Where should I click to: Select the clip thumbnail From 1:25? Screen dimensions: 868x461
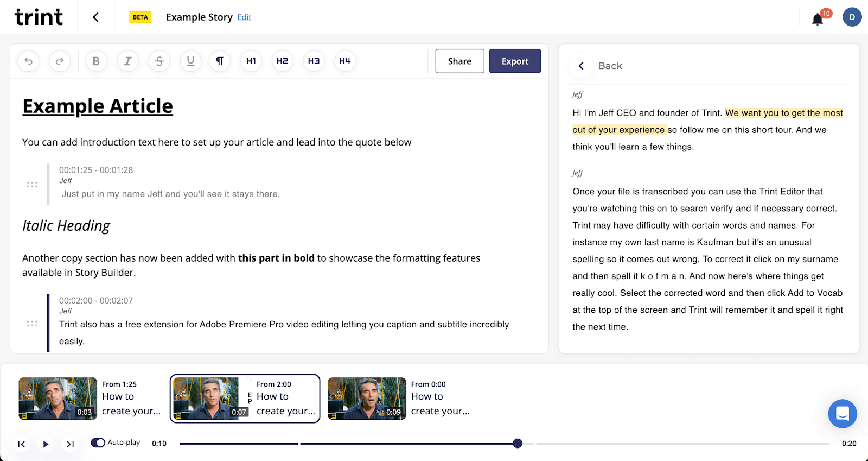tap(58, 399)
